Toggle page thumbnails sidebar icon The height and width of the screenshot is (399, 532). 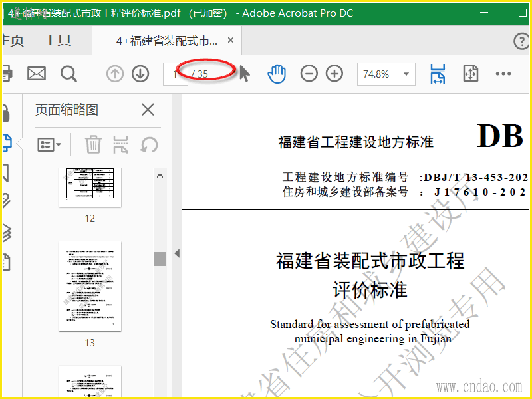[7, 143]
